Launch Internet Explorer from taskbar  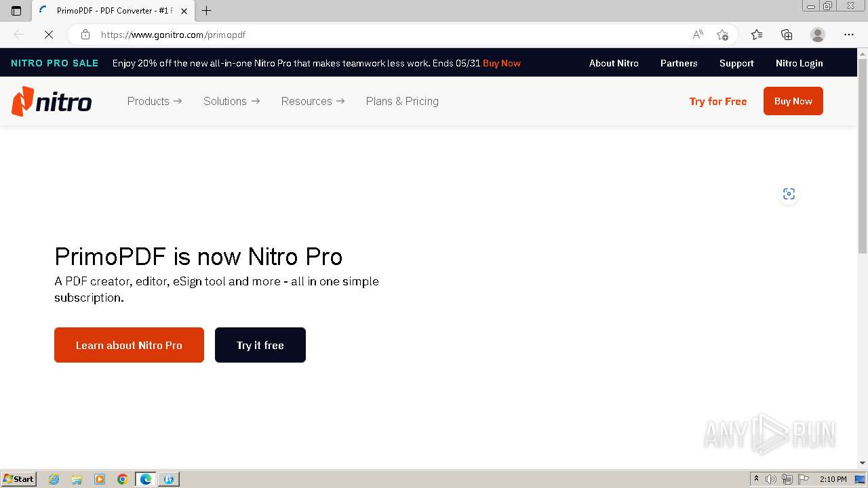(54, 479)
